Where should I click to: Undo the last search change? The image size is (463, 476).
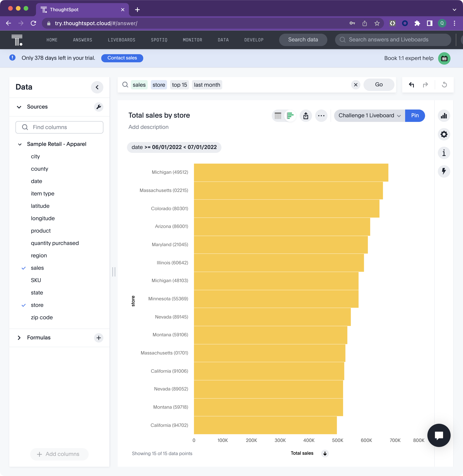point(411,85)
